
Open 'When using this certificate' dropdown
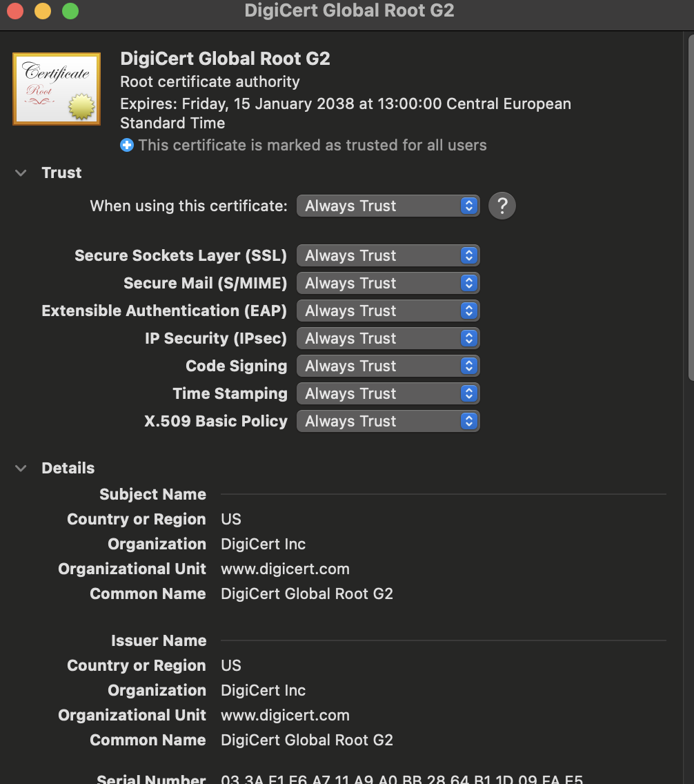(388, 206)
